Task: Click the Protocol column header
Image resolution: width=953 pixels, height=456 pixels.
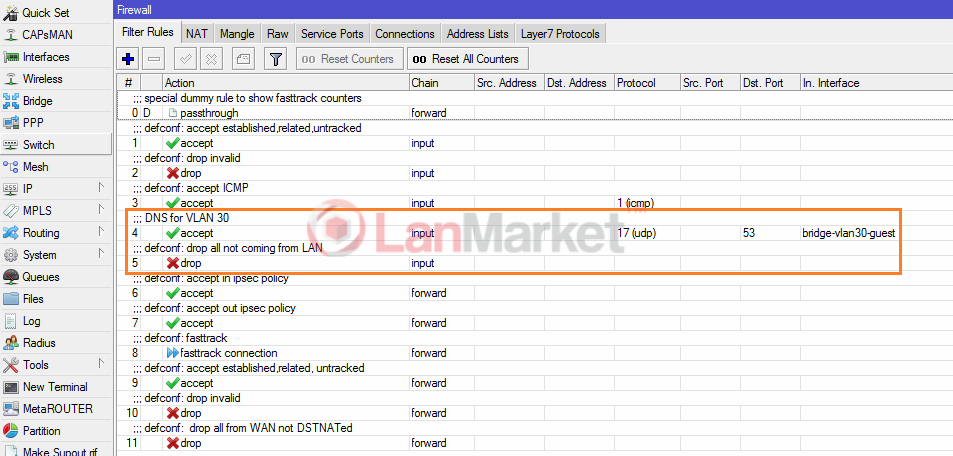Action: pyautogui.click(x=647, y=83)
